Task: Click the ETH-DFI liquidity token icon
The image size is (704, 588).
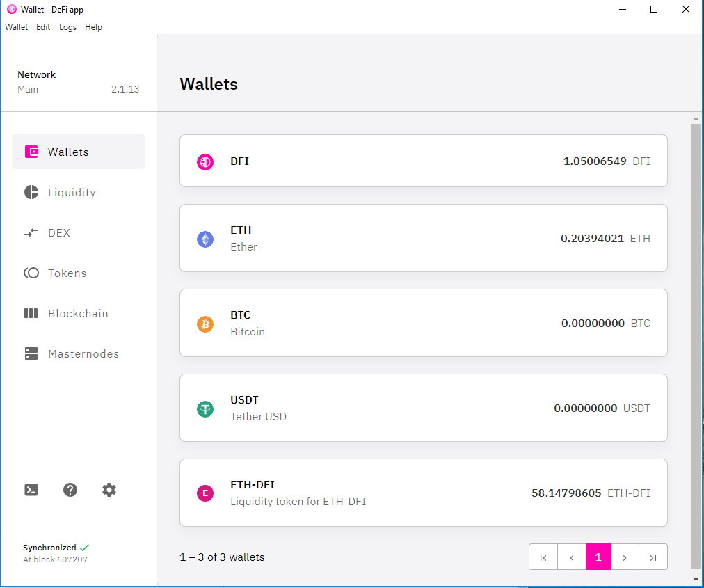Action: (x=205, y=493)
